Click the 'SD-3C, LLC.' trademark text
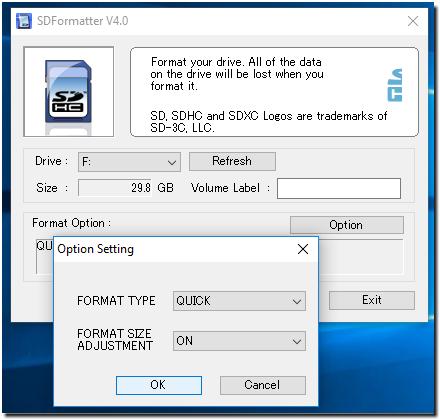The width and height of the screenshot is (440, 419). pyautogui.click(x=182, y=128)
